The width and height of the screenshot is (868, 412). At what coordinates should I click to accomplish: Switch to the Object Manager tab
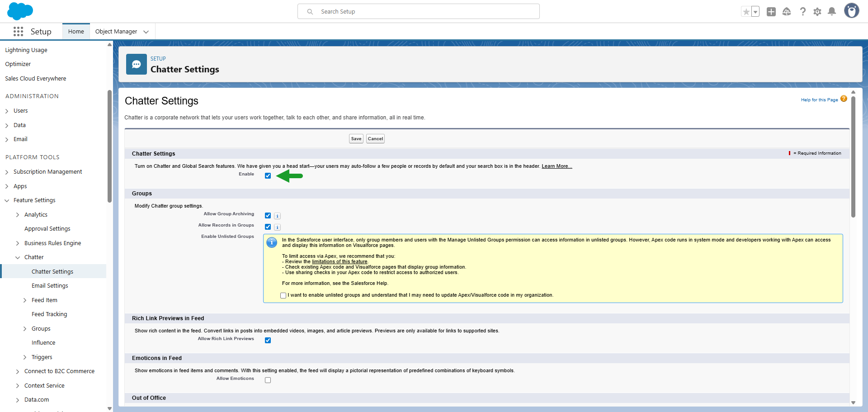pyautogui.click(x=116, y=32)
